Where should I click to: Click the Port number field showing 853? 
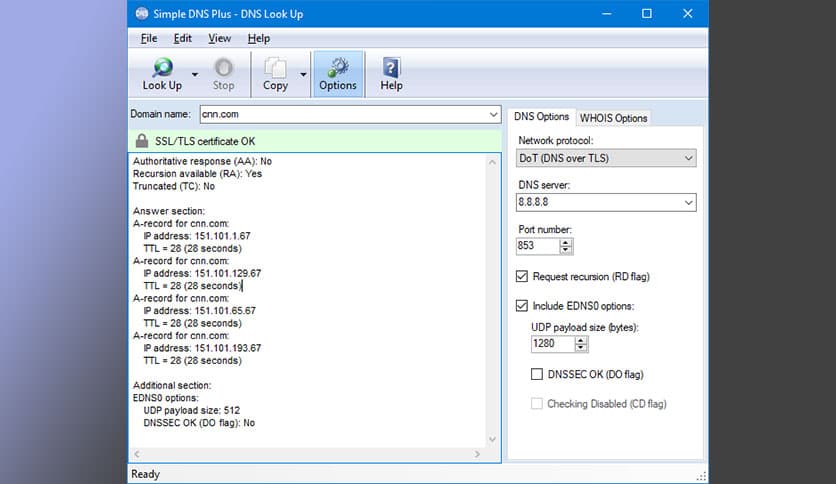click(538, 246)
